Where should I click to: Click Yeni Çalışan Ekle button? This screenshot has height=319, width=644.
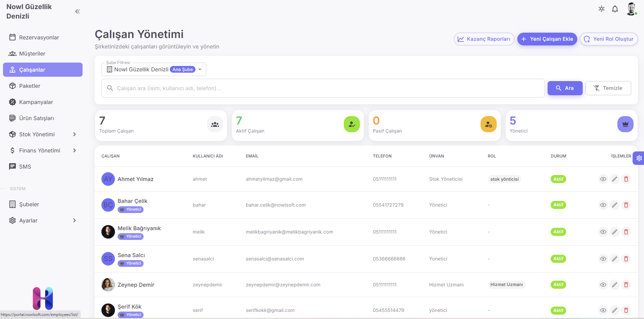[547, 39]
